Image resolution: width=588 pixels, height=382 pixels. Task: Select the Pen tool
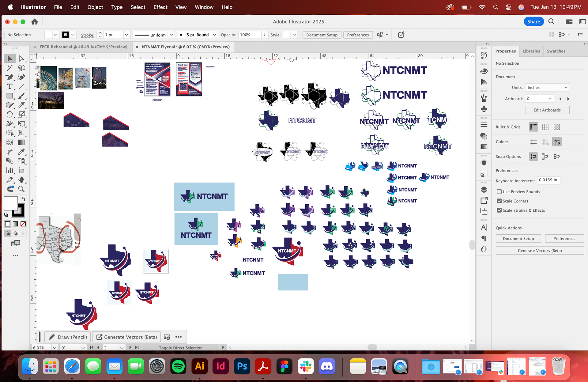(x=10, y=78)
